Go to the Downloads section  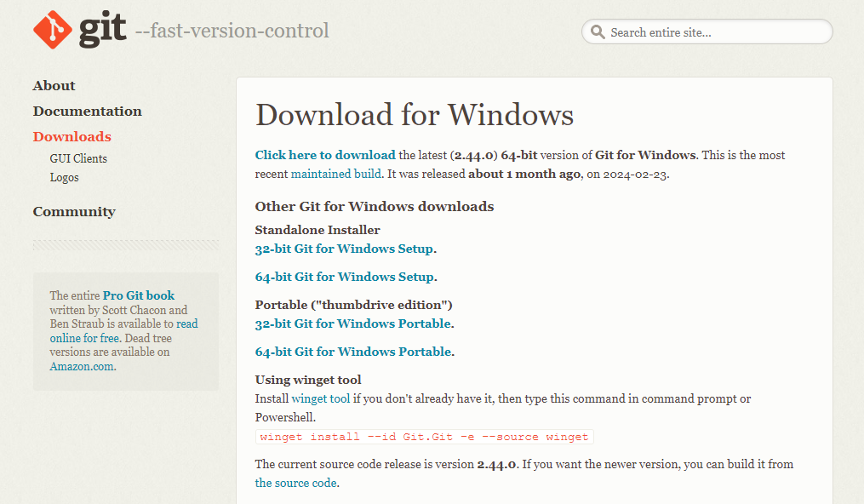tap(72, 136)
